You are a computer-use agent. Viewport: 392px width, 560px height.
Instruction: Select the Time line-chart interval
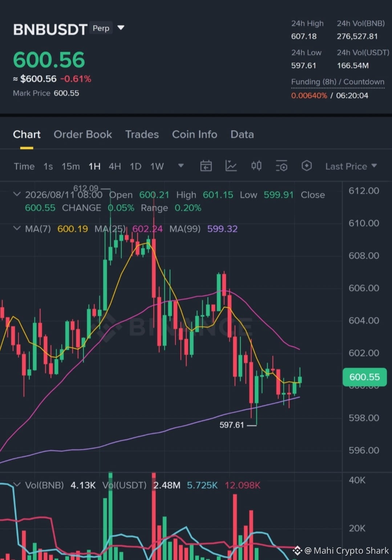tap(24, 166)
